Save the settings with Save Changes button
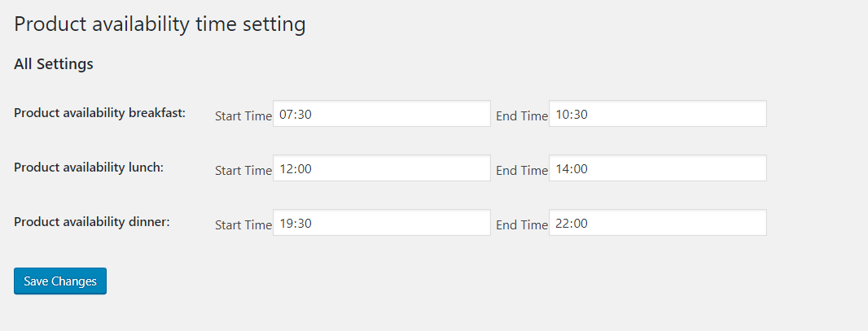868x331 pixels. point(60,281)
